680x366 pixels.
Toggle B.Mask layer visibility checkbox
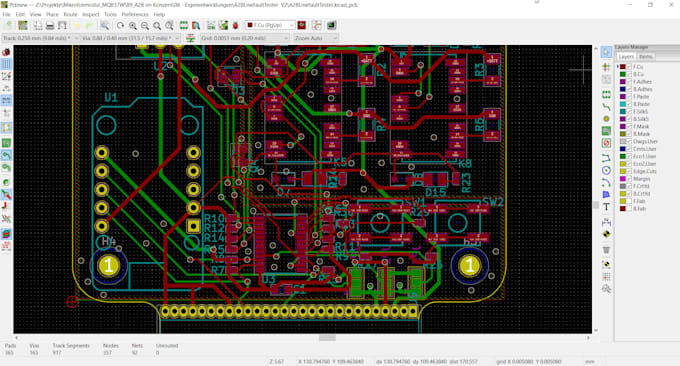click(629, 134)
